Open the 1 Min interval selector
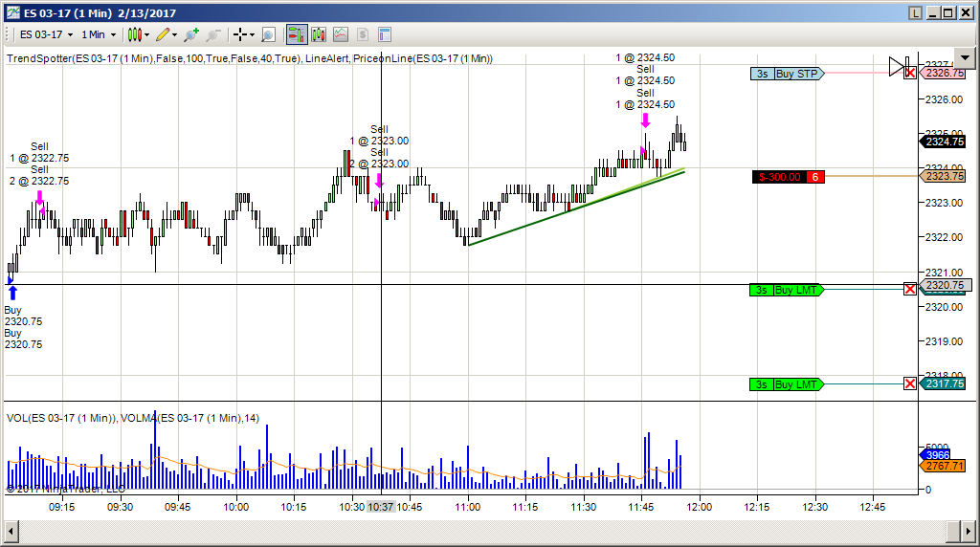The image size is (980, 547). 99,35
